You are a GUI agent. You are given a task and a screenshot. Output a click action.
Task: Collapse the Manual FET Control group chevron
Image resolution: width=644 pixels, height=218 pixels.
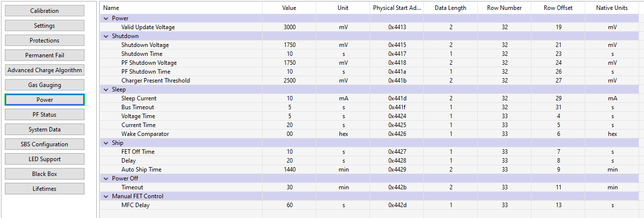click(x=106, y=196)
